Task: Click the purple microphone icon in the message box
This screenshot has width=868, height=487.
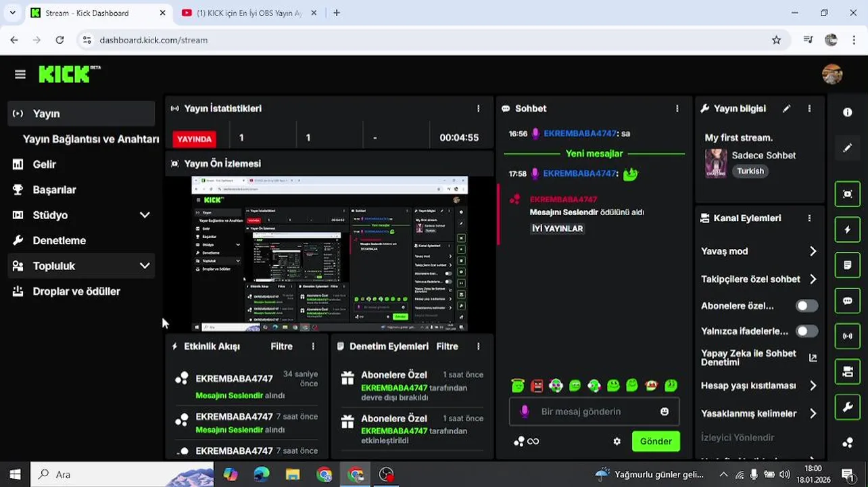Action: click(524, 411)
